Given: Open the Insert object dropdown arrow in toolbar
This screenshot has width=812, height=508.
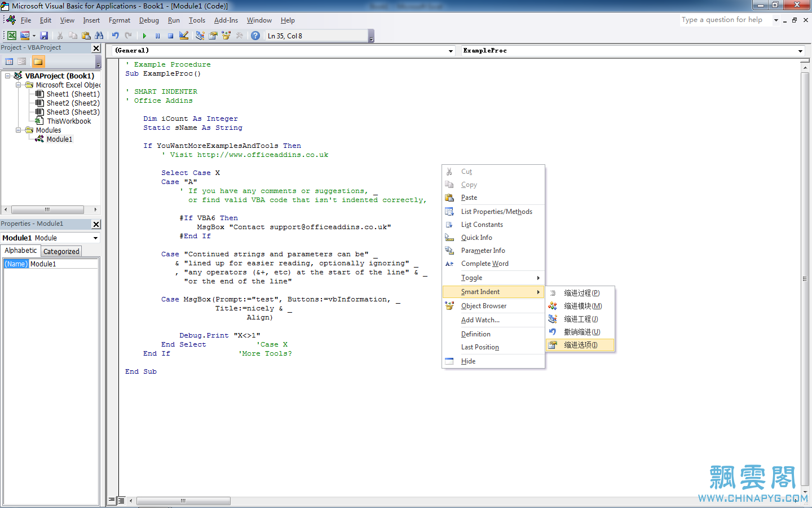Looking at the screenshot, I should [34, 36].
